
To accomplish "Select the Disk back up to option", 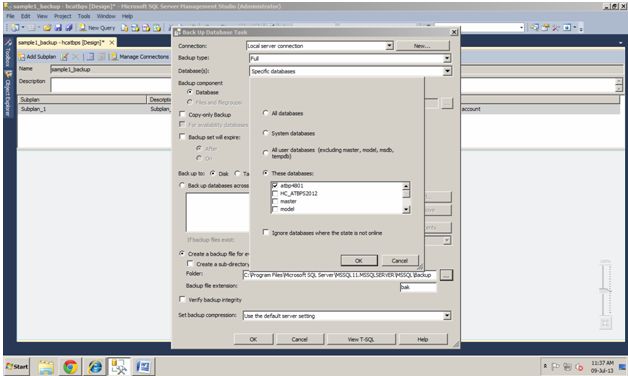I will (213, 173).
